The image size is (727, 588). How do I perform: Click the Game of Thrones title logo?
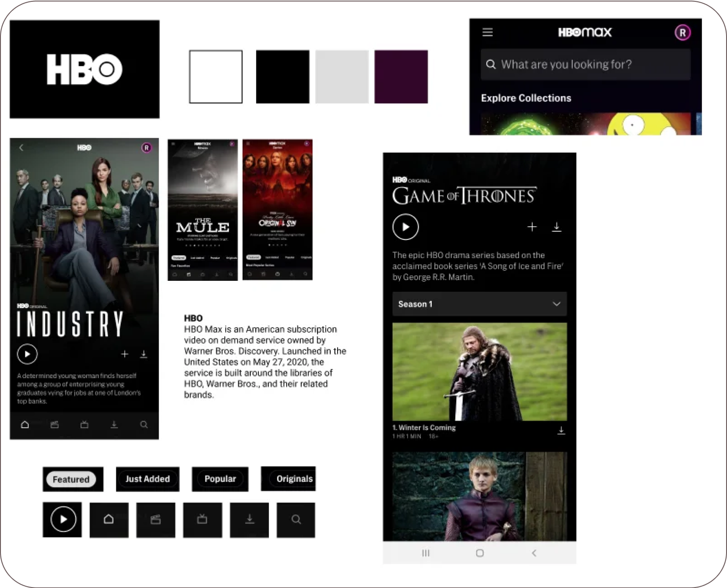[x=464, y=195]
